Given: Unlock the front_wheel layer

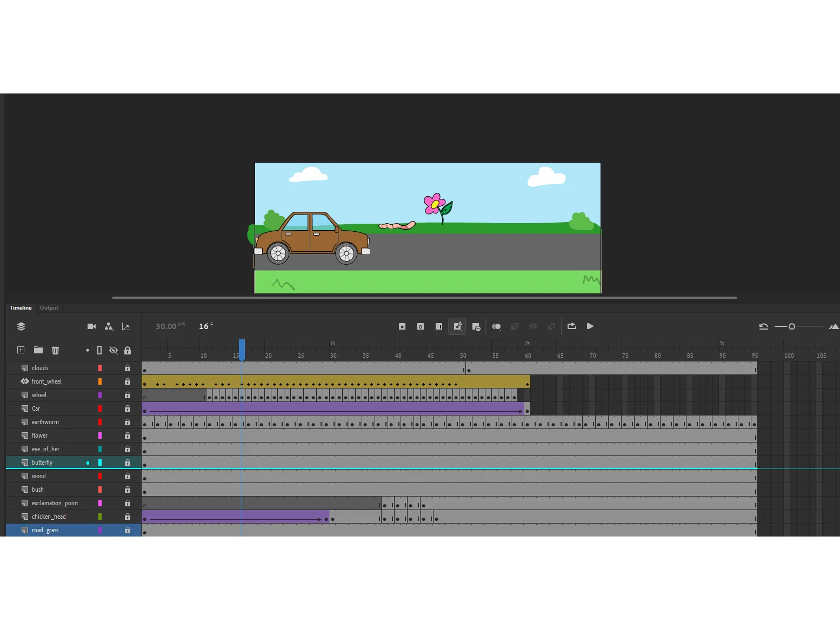Looking at the screenshot, I should [x=128, y=381].
